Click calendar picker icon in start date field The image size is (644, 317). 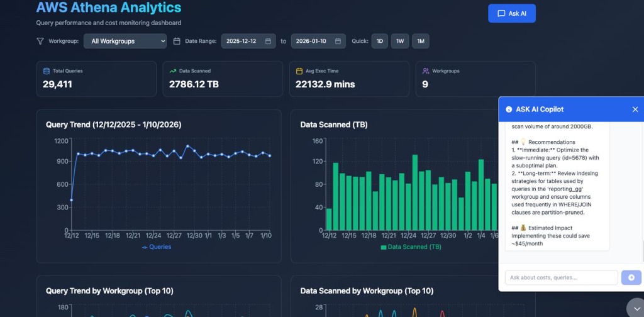pos(268,41)
